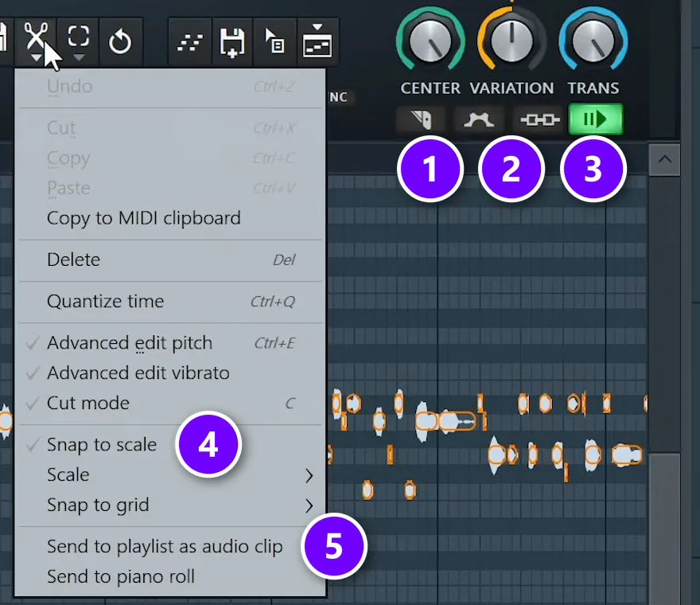Click the circular reset arrow icon

(x=120, y=42)
